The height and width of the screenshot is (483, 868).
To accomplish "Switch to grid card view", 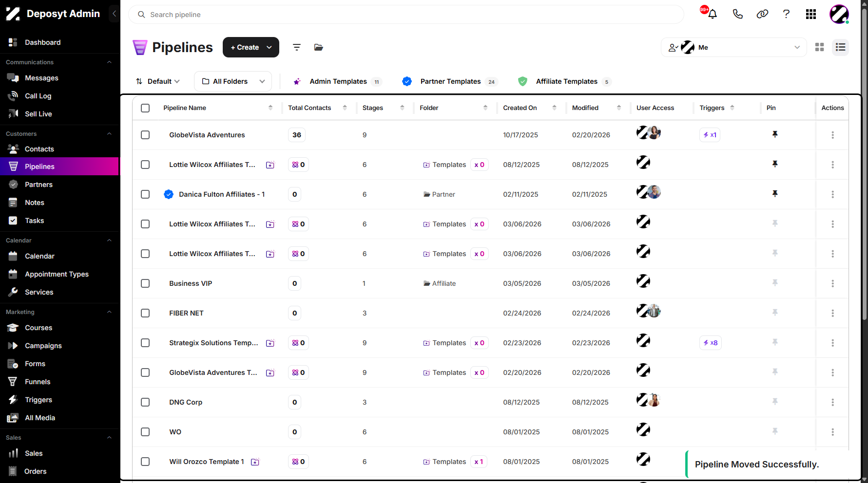I will point(819,47).
